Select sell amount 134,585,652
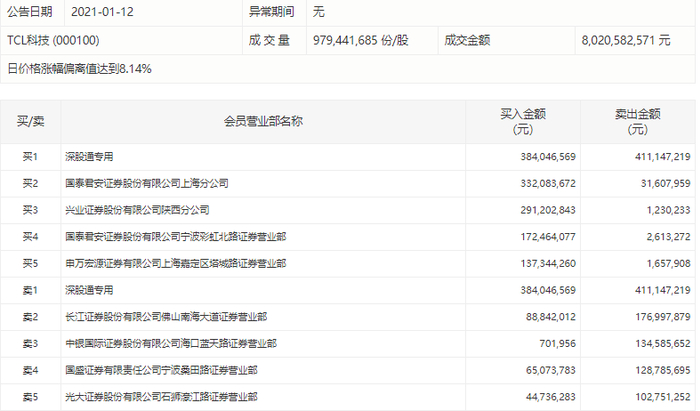 point(662,344)
